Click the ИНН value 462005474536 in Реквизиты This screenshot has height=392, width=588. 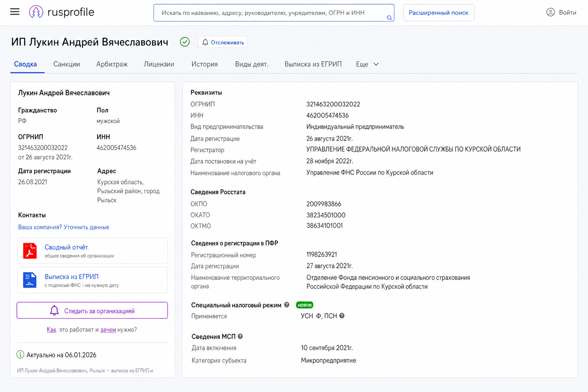click(x=327, y=115)
